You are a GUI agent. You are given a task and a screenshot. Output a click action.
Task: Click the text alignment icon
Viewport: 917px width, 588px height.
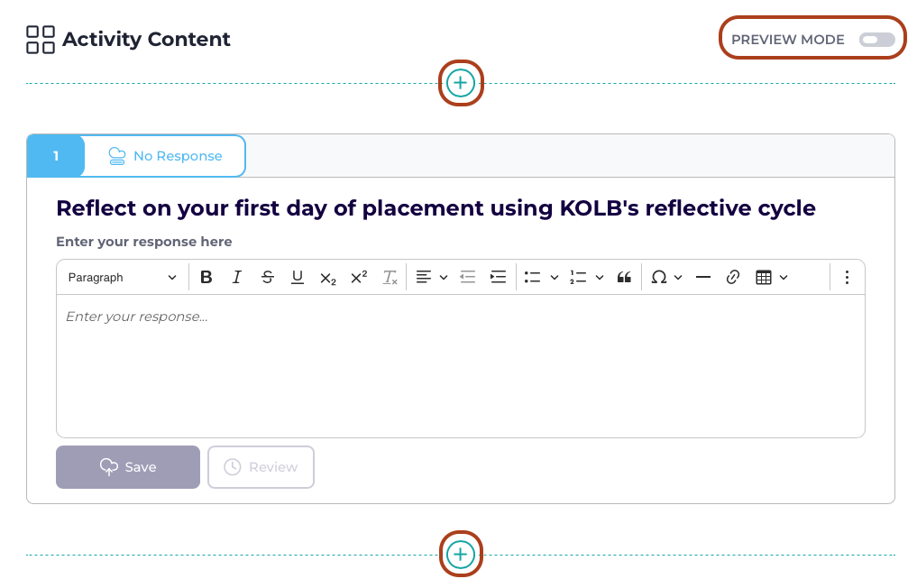pos(424,278)
